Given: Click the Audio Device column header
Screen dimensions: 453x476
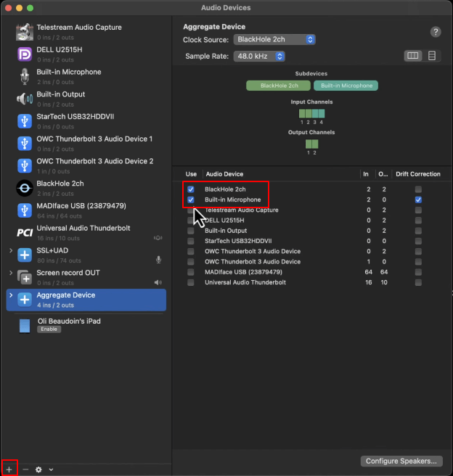Looking at the screenshot, I should (224, 174).
